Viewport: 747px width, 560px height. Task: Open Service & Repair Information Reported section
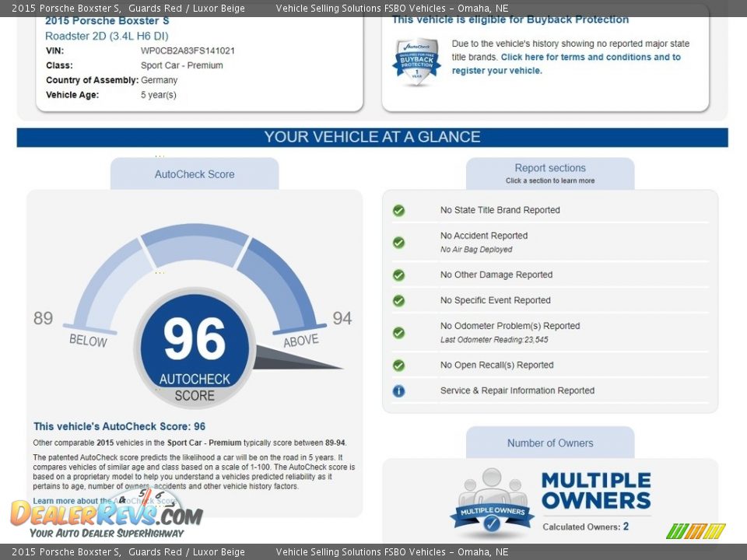click(x=517, y=390)
